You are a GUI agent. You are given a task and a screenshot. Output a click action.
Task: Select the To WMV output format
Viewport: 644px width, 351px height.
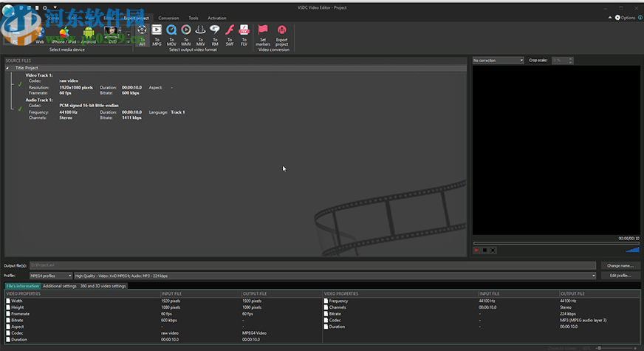pyautogui.click(x=186, y=35)
